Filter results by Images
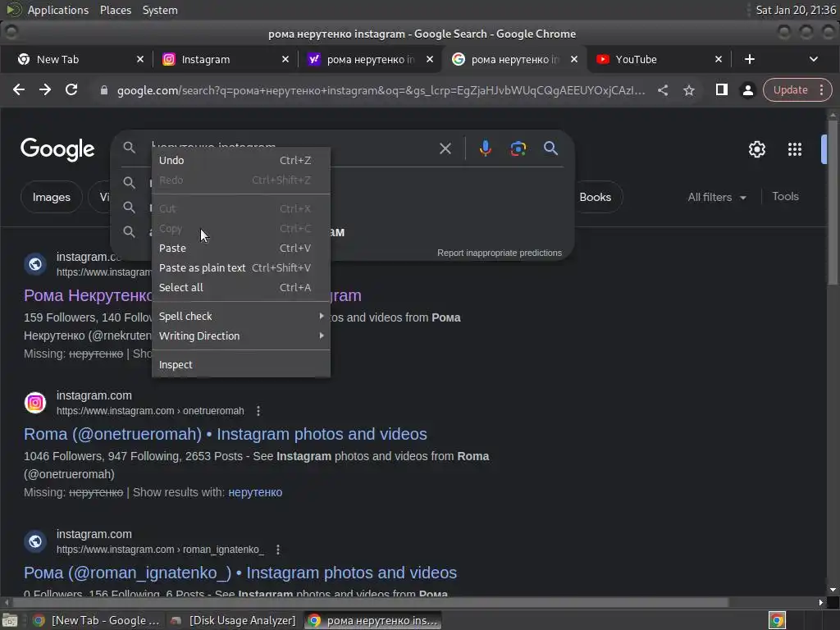 (x=52, y=197)
